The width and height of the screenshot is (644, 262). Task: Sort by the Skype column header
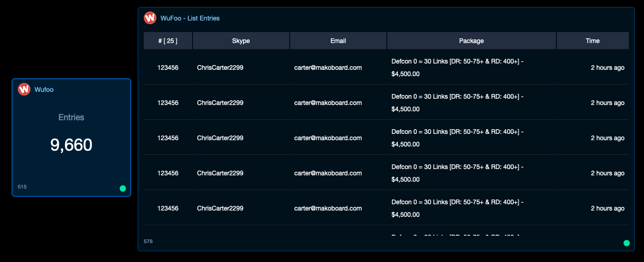(x=241, y=41)
